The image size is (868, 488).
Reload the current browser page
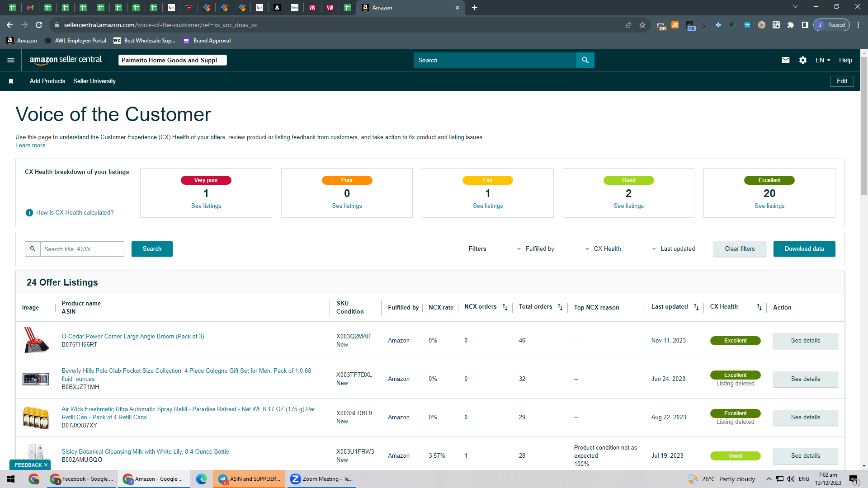tap(39, 25)
